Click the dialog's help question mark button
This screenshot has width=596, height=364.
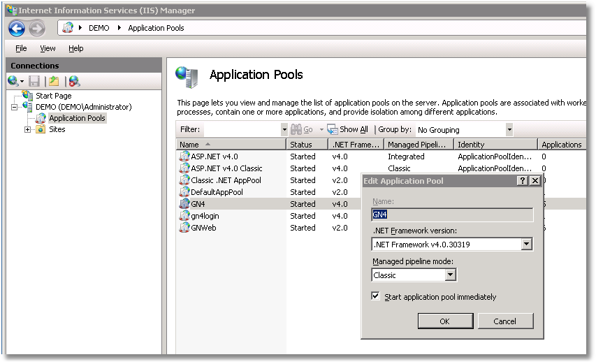coord(523,180)
